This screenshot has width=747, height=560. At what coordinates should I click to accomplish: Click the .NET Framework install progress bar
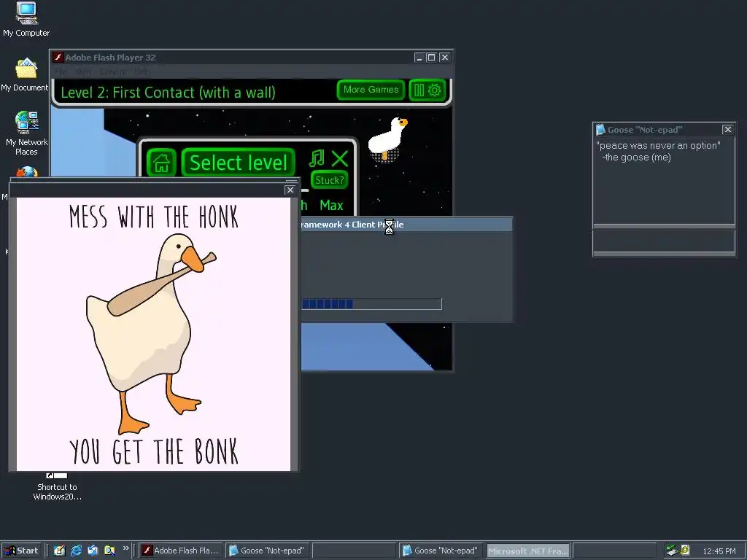click(x=371, y=304)
